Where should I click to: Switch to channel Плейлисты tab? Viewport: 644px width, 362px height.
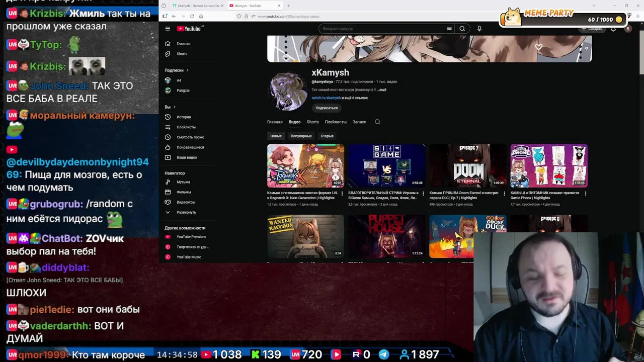tap(336, 122)
